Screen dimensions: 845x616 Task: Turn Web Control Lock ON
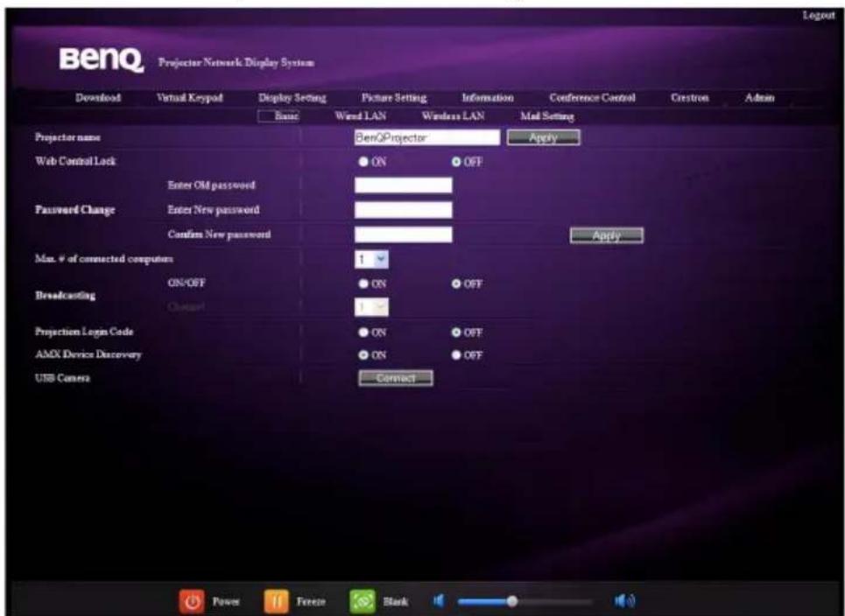point(363,162)
